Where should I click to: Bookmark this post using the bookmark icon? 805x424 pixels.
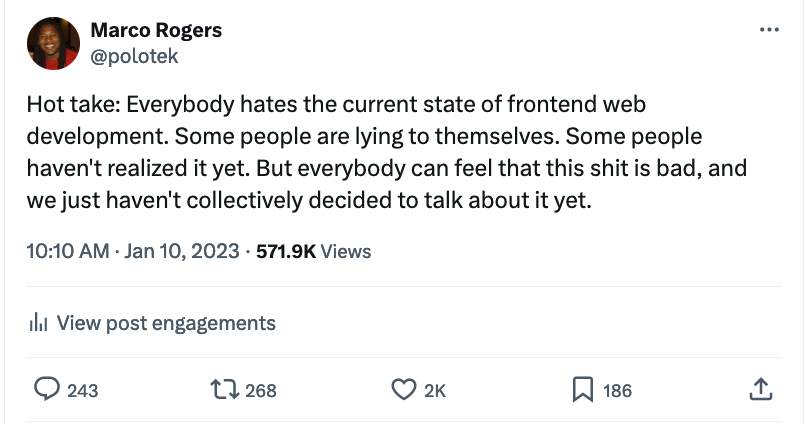coord(582,390)
